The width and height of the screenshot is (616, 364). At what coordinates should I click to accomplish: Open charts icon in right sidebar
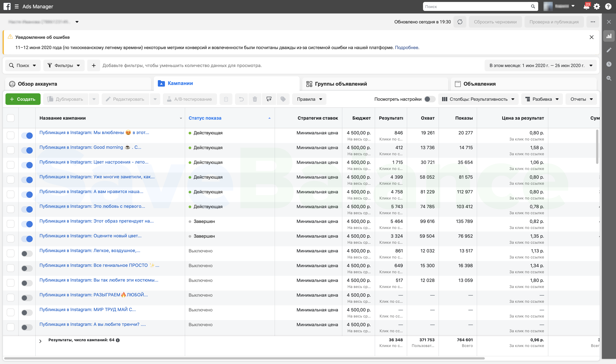click(609, 36)
